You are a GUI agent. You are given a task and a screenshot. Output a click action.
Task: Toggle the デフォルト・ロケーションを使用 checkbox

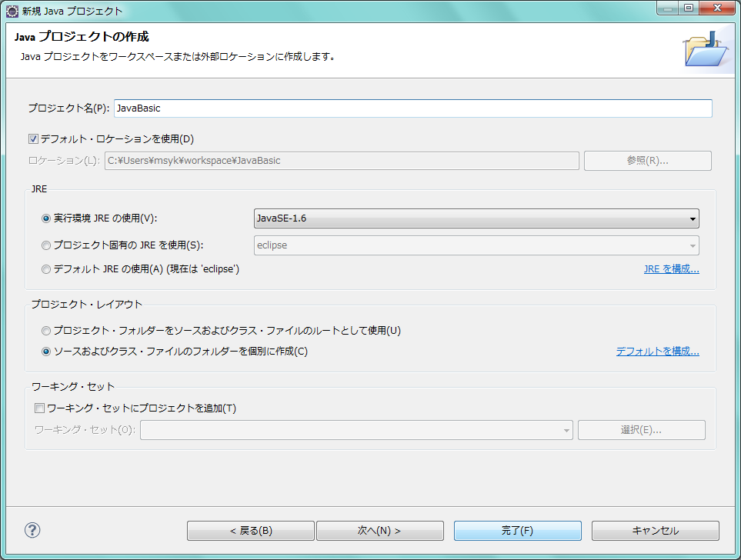[x=33, y=139]
